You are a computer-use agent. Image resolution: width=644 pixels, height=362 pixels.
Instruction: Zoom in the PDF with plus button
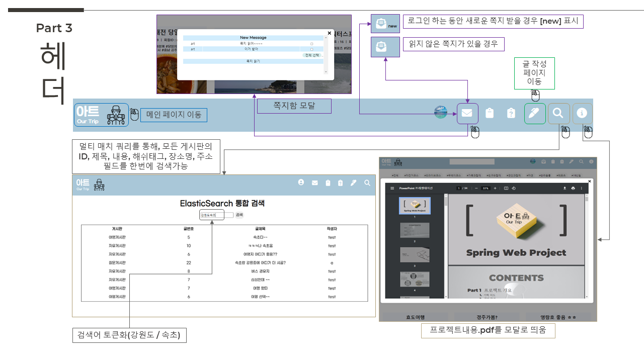click(495, 188)
